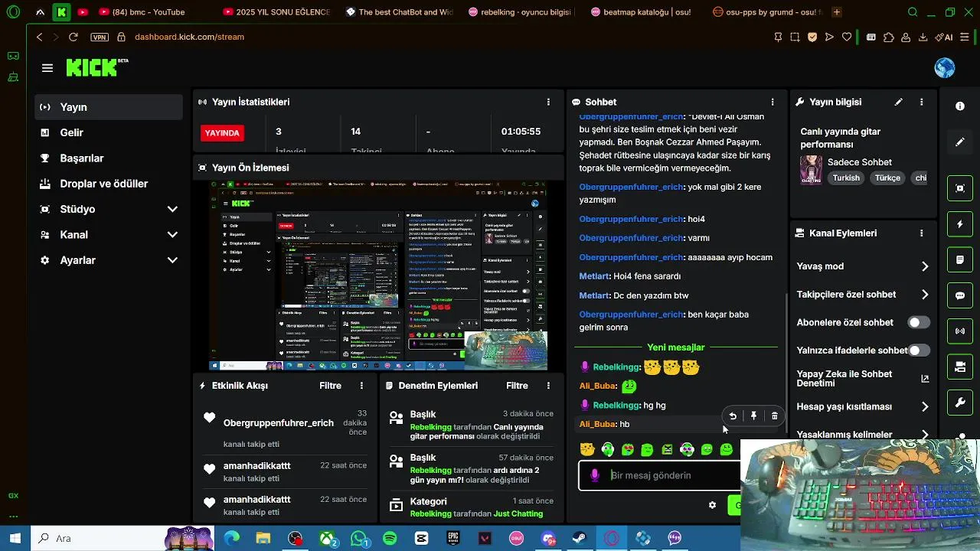
Task: Toggle Yalnızca ifadelerle sohbet switch
Action: point(919,350)
